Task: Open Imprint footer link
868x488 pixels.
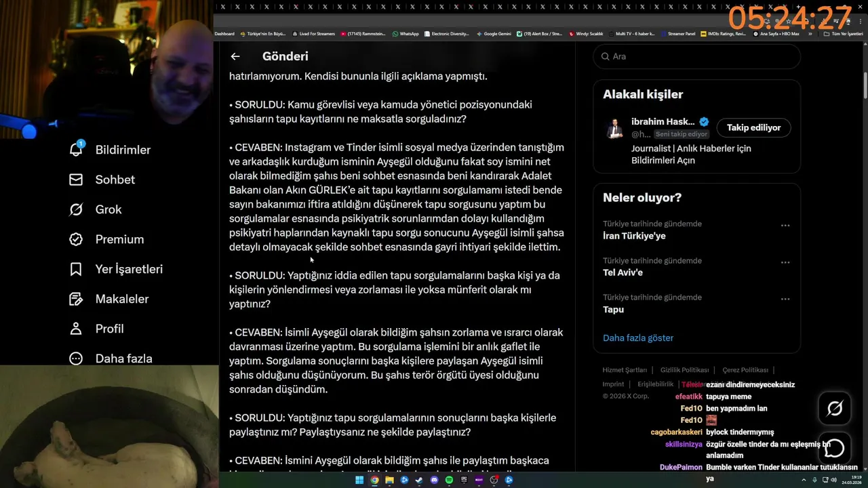Action: (613, 384)
